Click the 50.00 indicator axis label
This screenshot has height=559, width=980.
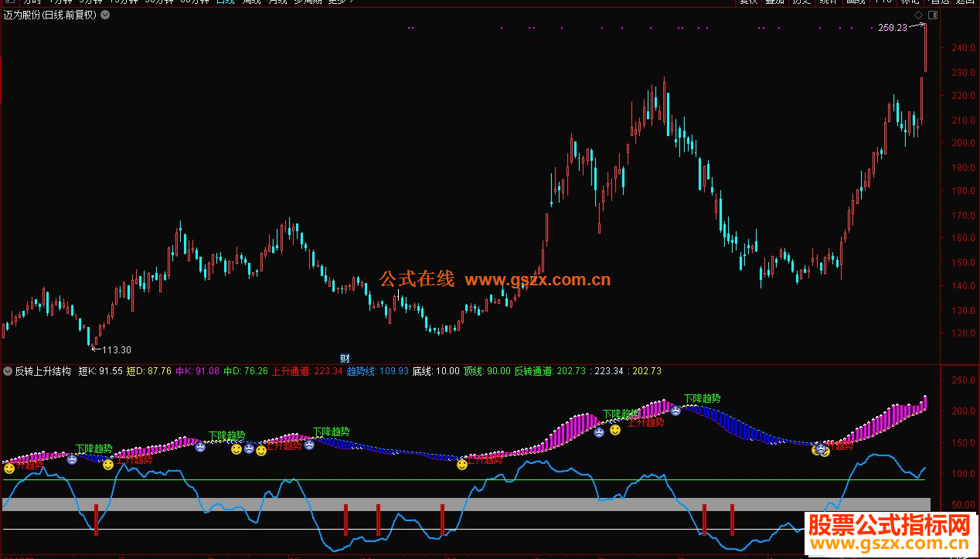pos(962,504)
